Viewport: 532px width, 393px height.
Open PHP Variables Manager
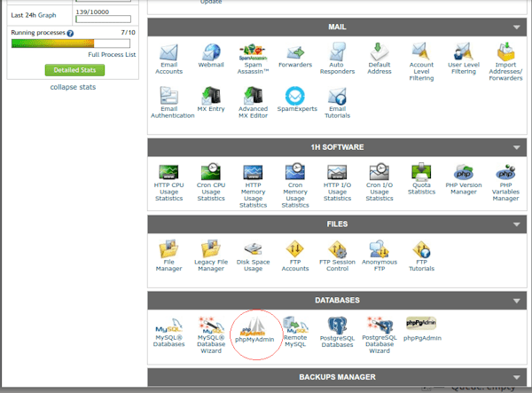[x=505, y=183]
